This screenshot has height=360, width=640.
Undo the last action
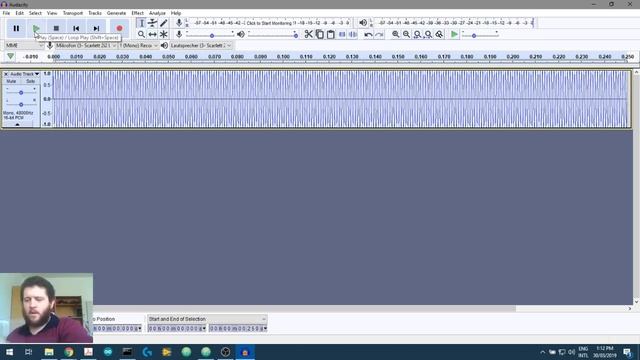pyautogui.click(x=368, y=34)
